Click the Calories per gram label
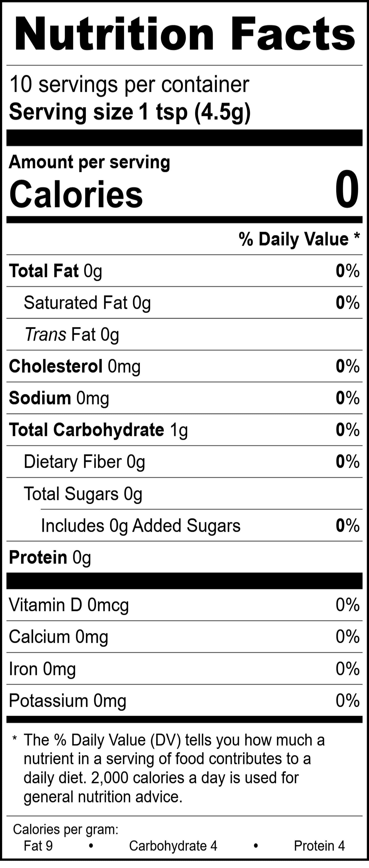 click(65, 829)
